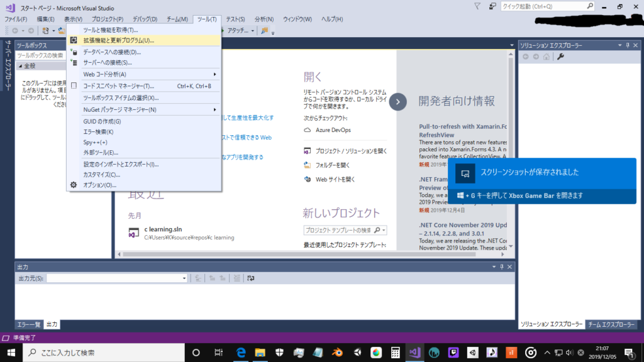This screenshot has width=644, height=362.
Task: Click the Azure DevOps cloud icon
Action: 307,130
